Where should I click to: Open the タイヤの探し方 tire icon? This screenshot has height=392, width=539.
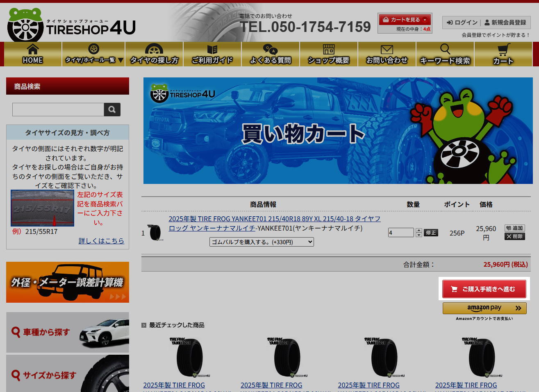click(x=154, y=50)
